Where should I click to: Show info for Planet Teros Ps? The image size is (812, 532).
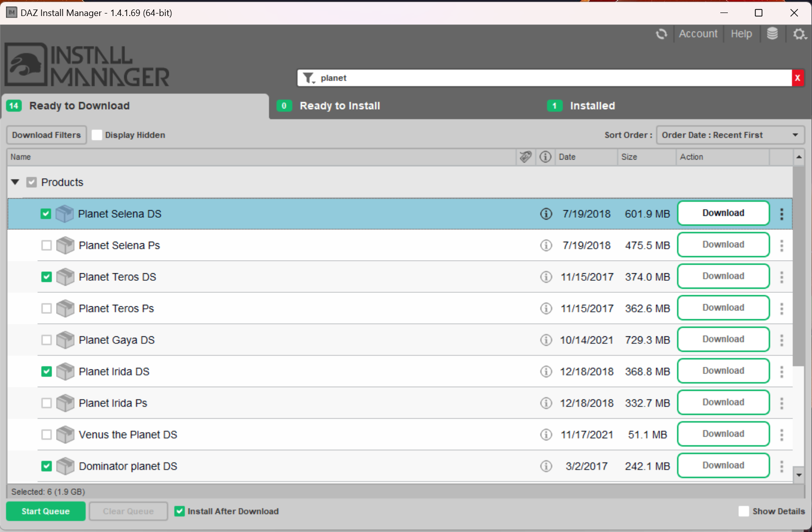(x=546, y=308)
